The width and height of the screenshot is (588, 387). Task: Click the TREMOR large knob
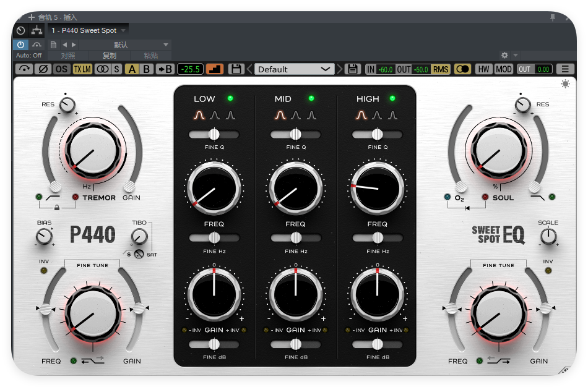[x=93, y=151]
